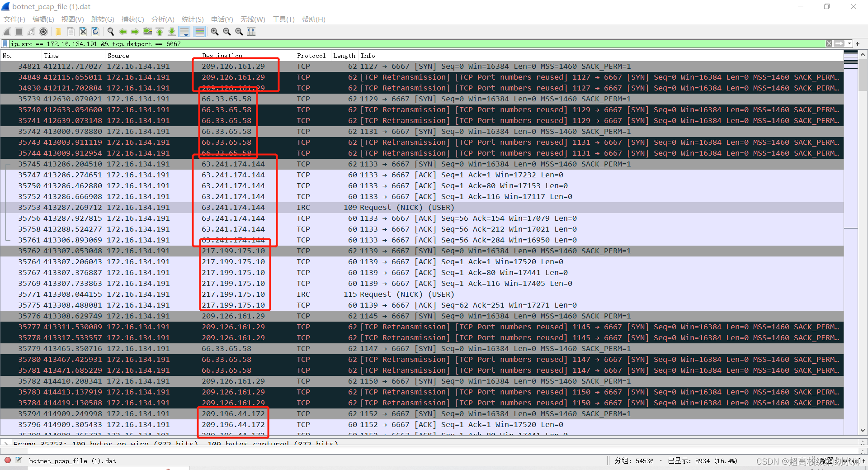
Task: Restart the current capture
Action: click(31, 32)
